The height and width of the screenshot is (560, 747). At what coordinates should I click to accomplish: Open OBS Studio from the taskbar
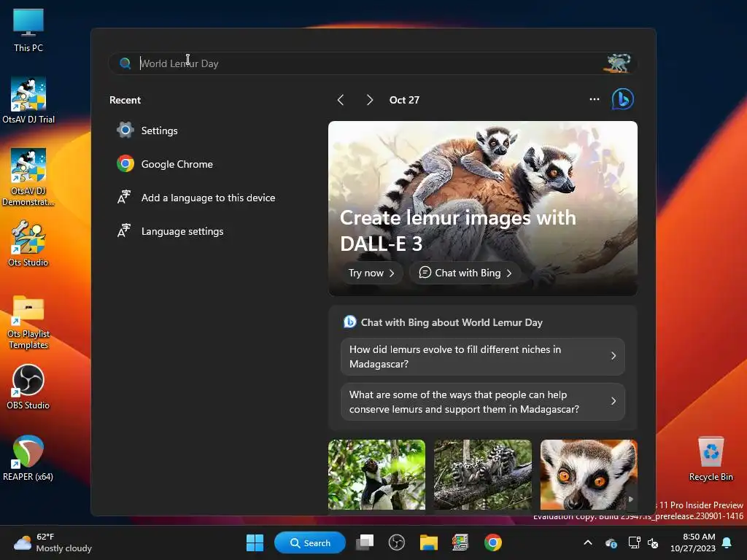(396, 542)
